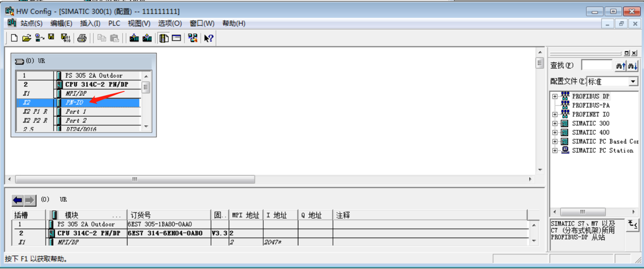This screenshot has width=644, height=269.
Task: Select CPU 314C-2 PN/DP in rack
Action: [x=78, y=84]
